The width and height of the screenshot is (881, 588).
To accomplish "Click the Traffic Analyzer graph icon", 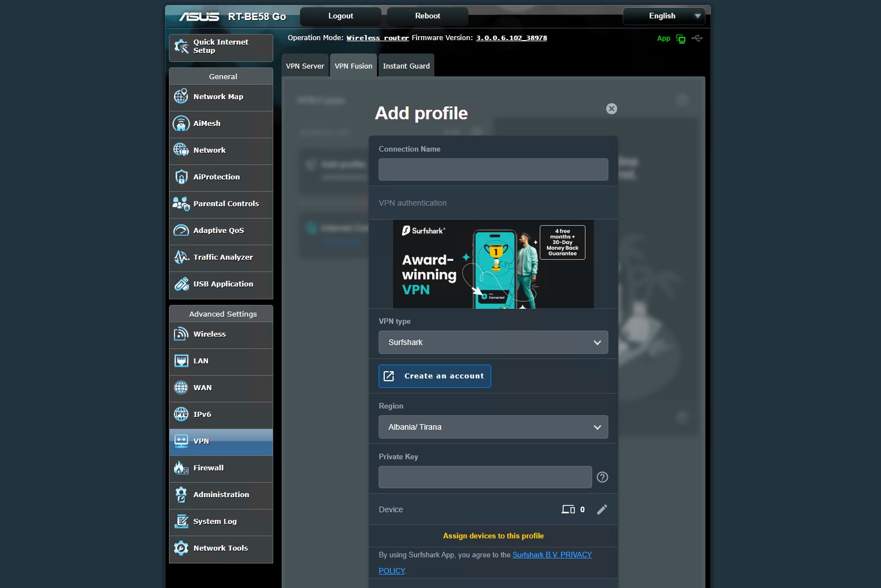I will tap(181, 257).
